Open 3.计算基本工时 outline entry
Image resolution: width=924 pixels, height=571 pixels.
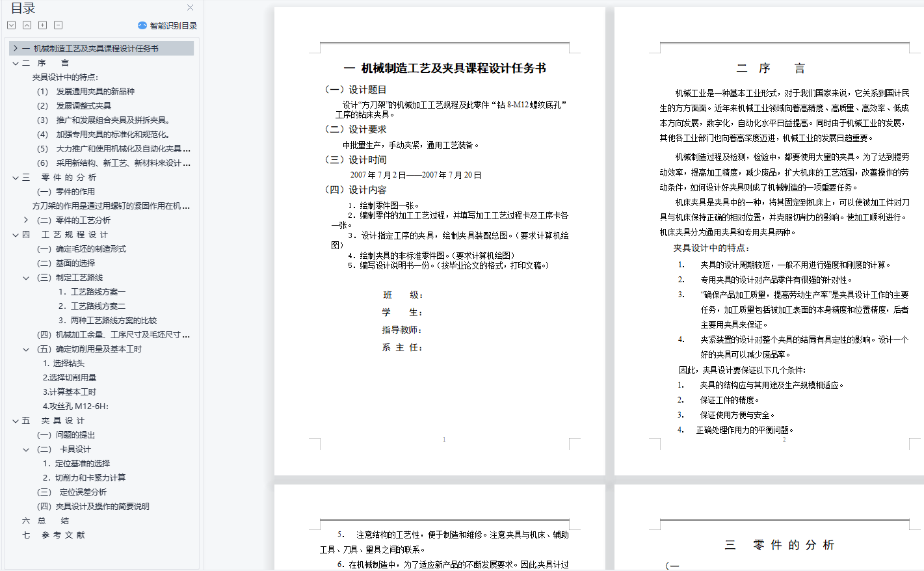tap(70, 392)
